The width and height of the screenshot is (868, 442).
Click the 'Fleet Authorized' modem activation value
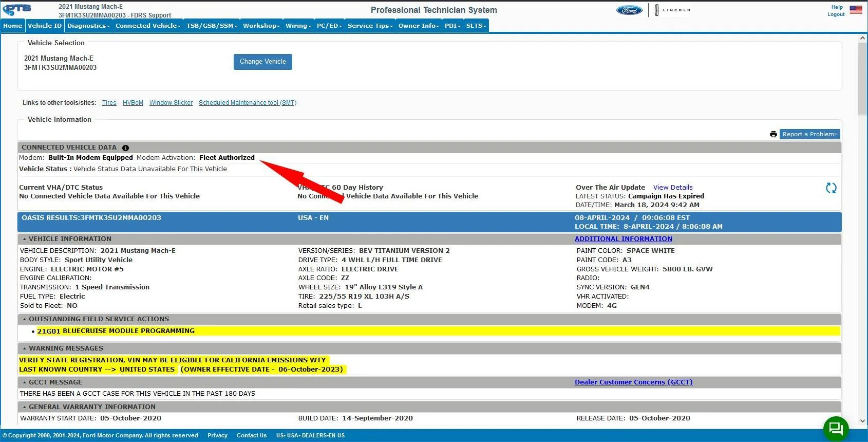[227, 158]
